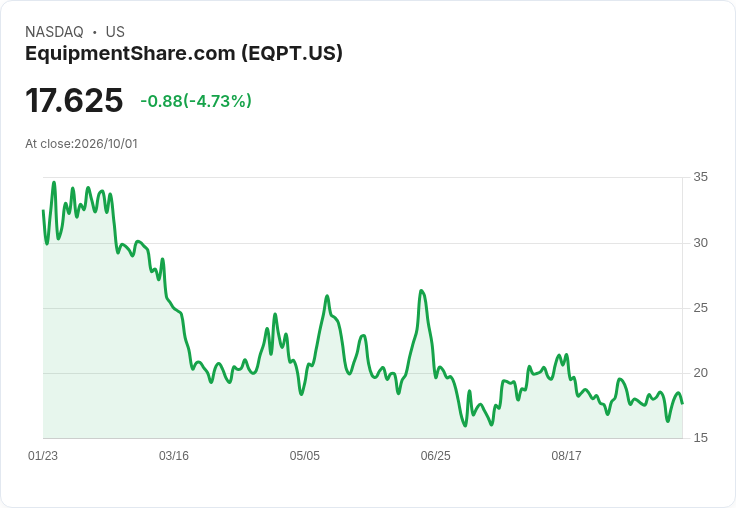
Task: Click the 08/17 date axis label
Action: pyautogui.click(x=566, y=456)
